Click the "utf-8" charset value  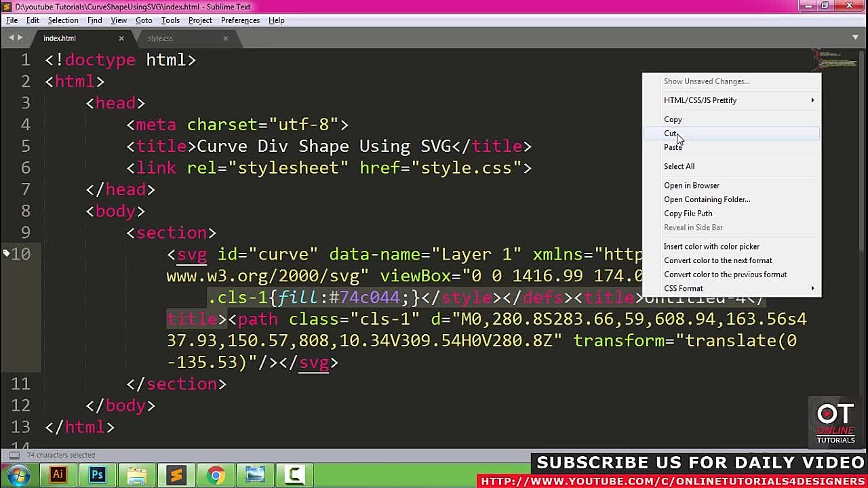point(304,125)
